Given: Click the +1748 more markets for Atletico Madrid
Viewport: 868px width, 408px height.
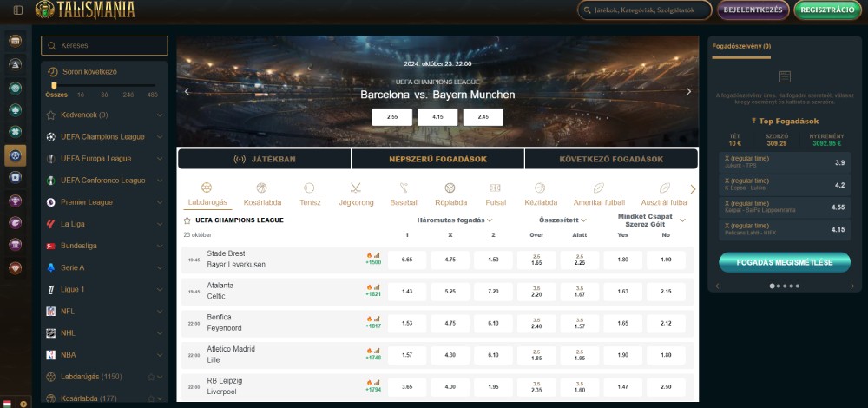Looking at the screenshot, I should click(x=373, y=359).
